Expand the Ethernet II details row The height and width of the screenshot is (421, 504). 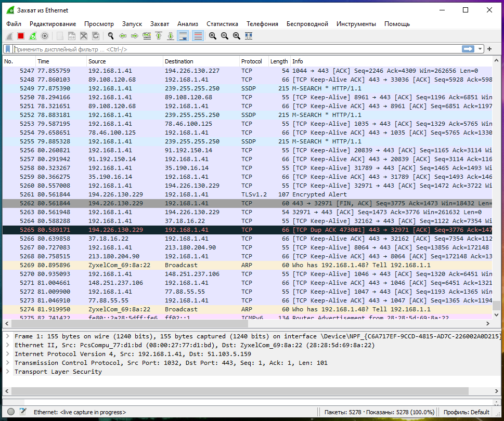click(7, 345)
